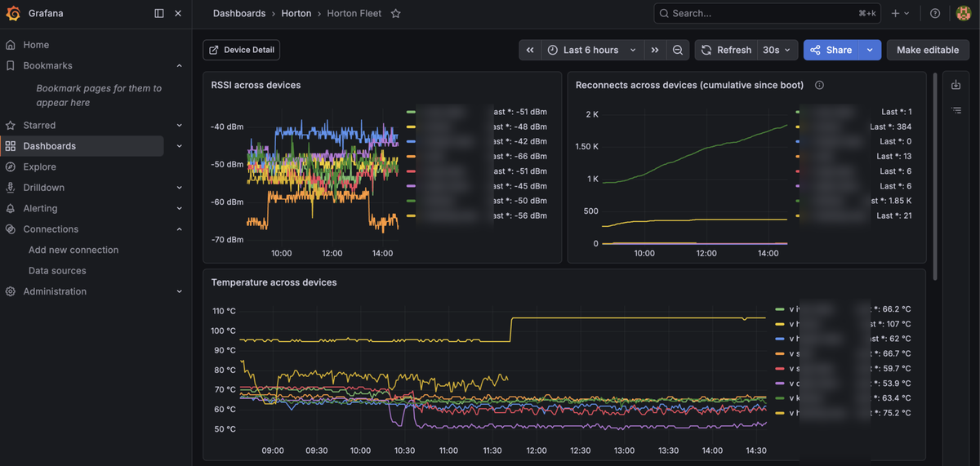Select Dashboards in the sidebar
The image size is (980, 466).
point(49,146)
